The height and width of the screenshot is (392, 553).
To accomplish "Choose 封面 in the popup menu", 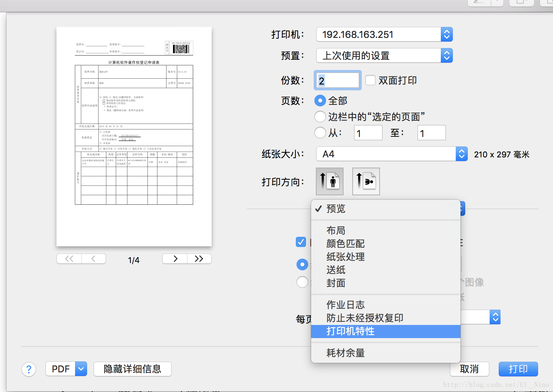I will [386, 283].
